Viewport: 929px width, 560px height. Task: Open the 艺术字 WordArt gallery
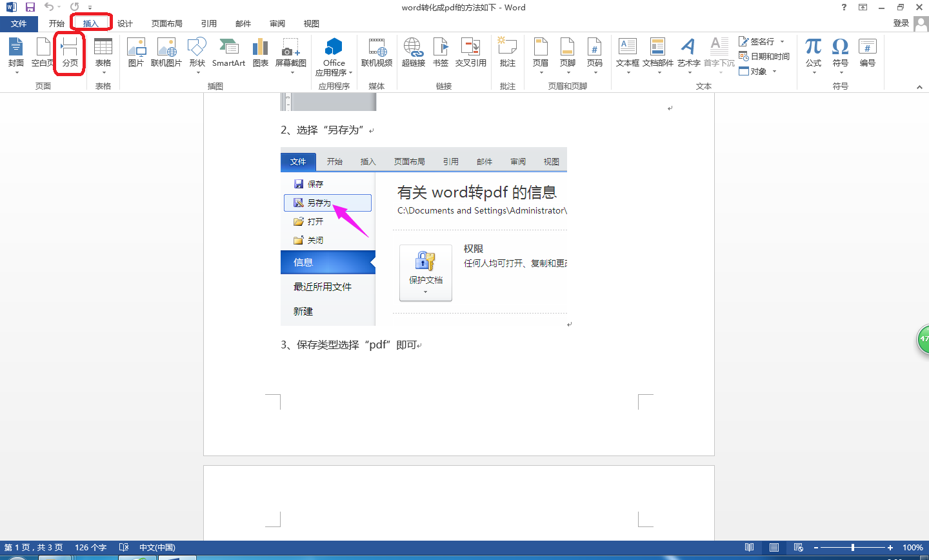689,55
